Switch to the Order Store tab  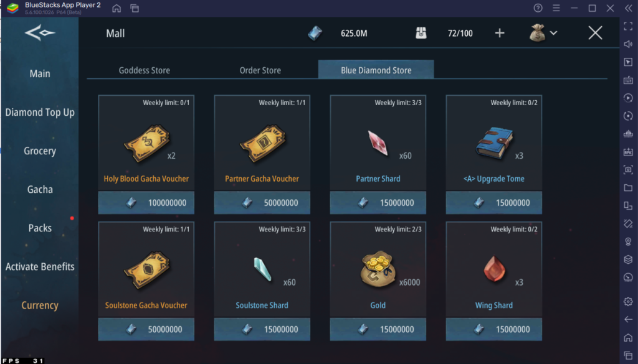pyautogui.click(x=260, y=70)
